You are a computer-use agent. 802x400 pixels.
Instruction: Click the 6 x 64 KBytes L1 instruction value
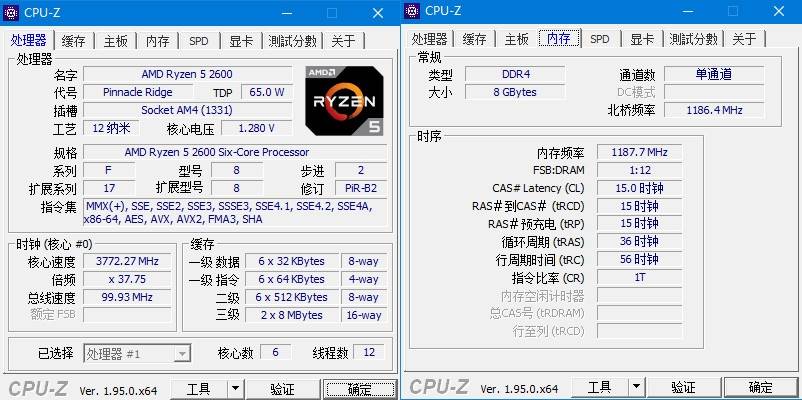pyautogui.click(x=292, y=279)
